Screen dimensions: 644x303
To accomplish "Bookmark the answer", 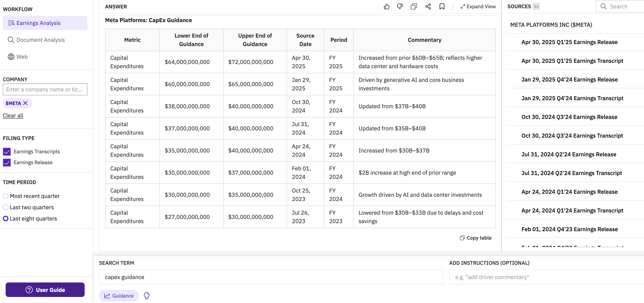I will (x=442, y=6).
